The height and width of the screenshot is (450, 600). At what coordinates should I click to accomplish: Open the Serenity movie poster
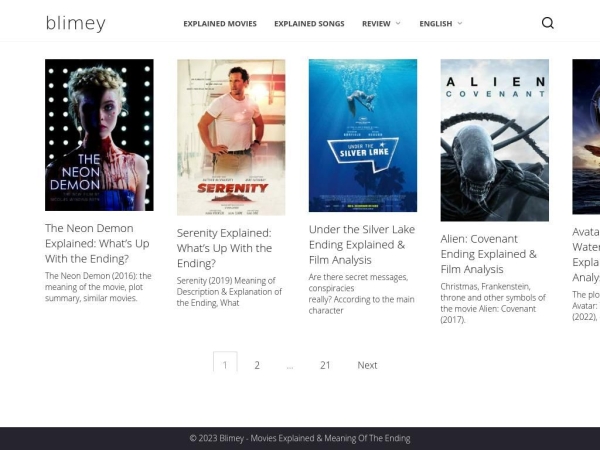pos(231,137)
